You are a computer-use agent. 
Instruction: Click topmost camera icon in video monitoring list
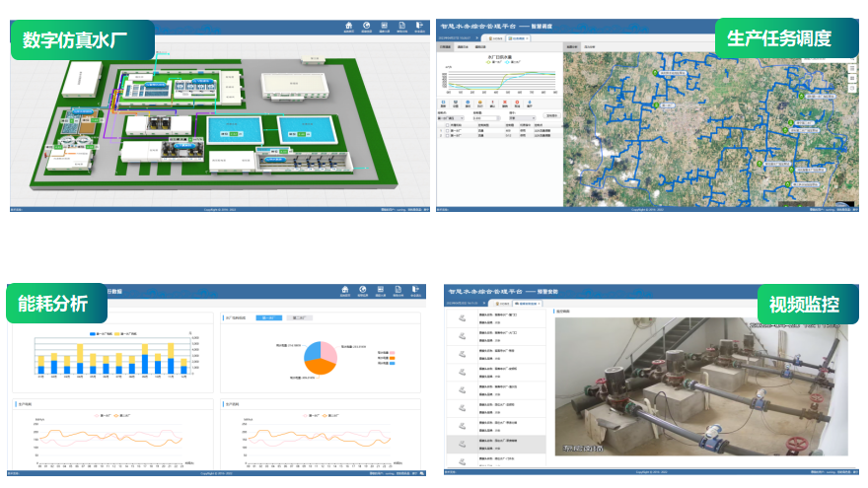pyautogui.click(x=462, y=318)
